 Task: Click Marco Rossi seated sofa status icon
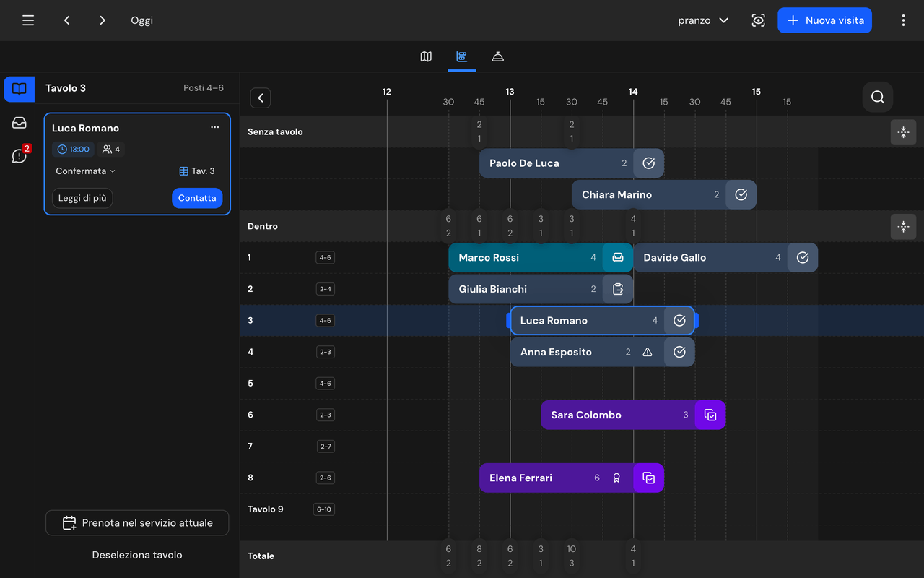pos(618,257)
